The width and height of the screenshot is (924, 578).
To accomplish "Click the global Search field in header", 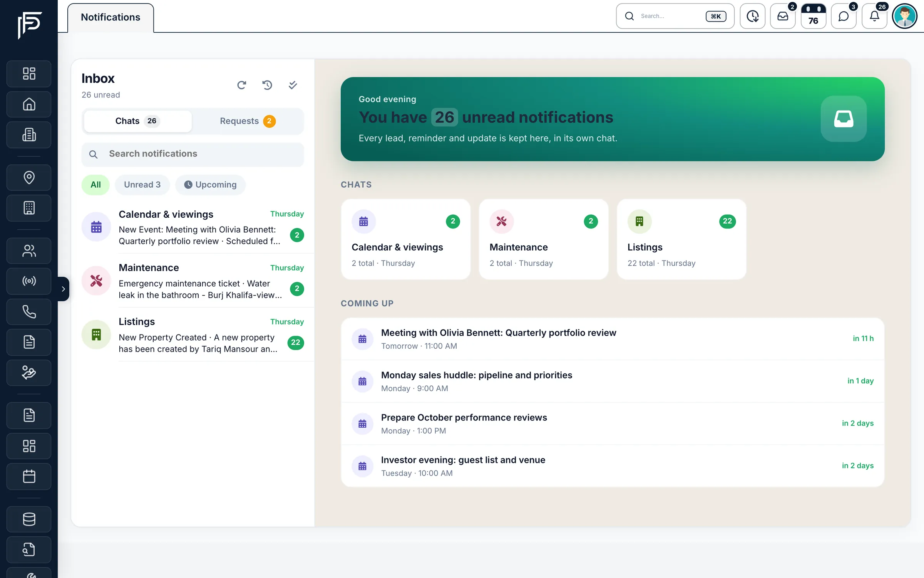I will pyautogui.click(x=675, y=16).
